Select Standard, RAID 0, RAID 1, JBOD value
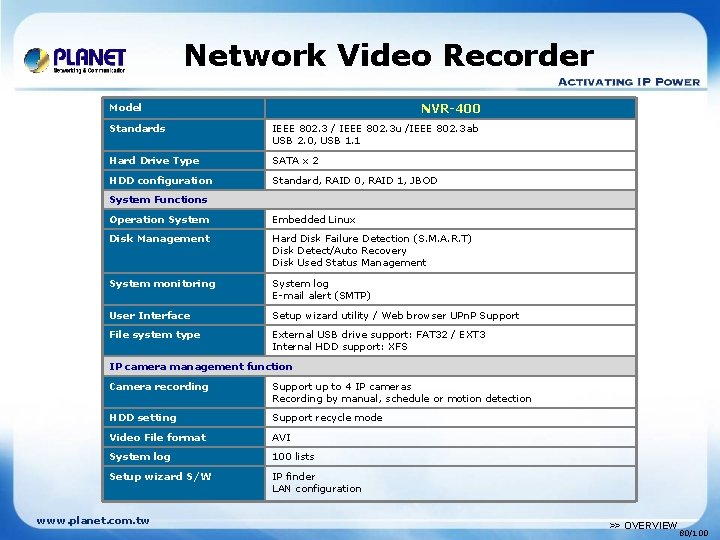720x540 pixels. [354, 180]
